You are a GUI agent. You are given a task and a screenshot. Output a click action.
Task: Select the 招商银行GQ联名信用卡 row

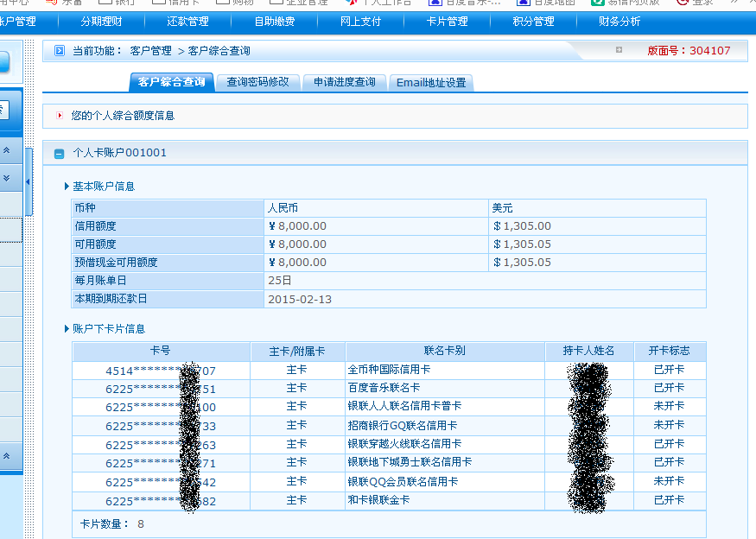(389, 426)
